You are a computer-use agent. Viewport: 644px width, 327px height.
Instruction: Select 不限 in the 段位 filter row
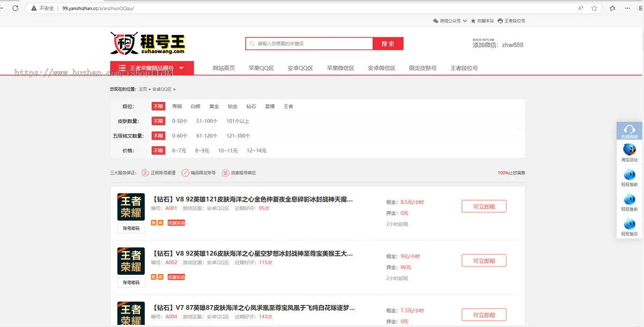(158, 106)
